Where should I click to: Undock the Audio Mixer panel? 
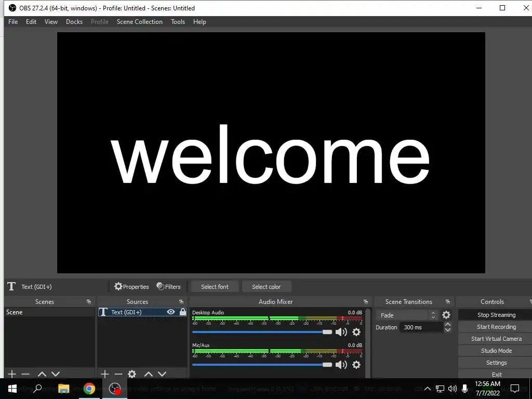(x=365, y=302)
